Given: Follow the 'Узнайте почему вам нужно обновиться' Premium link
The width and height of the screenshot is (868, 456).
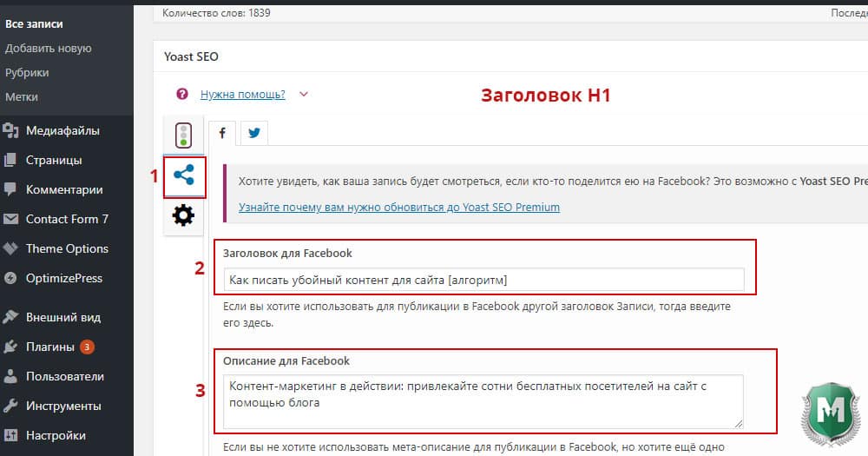Looking at the screenshot, I should (399, 208).
